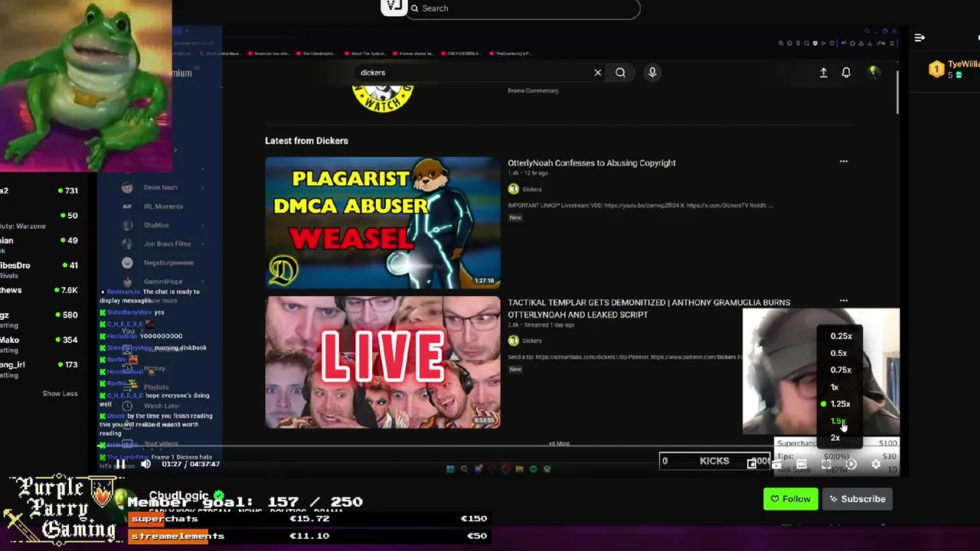Open the YouTube upload icon
This screenshot has width=980, height=551.
click(x=824, y=73)
